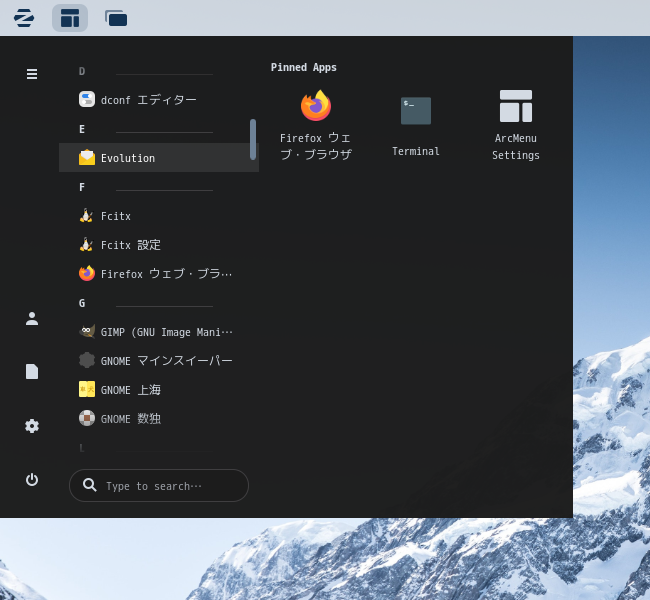Launch GNOME マインスイーパー
Image resolution: width=650 pixels, height=600 pixels.
point(159,361)
